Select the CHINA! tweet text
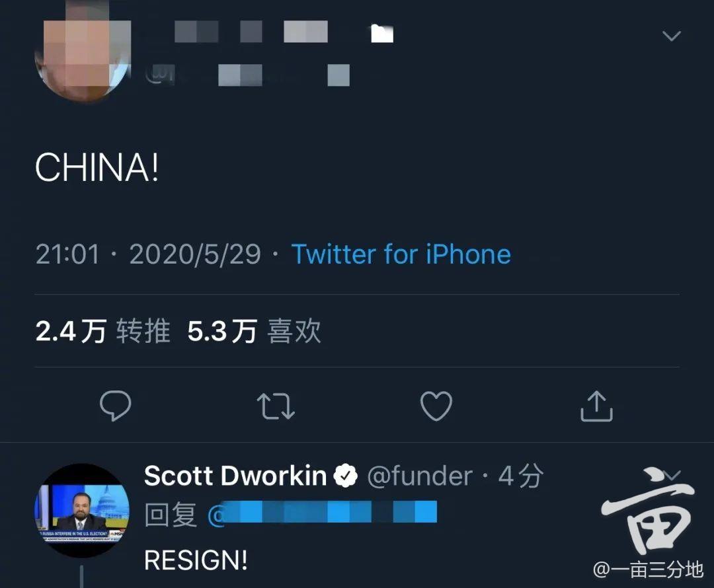Screen dimensions: 714x588 pyautogui.click(x=97, y=167)
